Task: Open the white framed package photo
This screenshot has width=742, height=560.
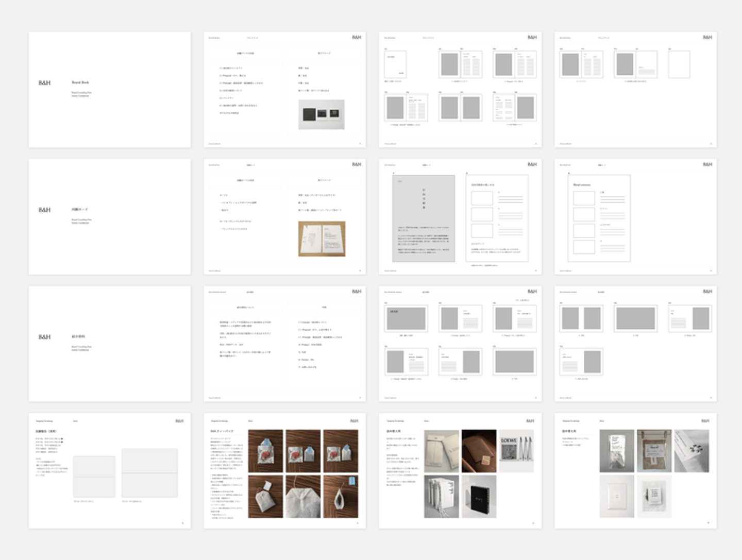Action: click(617, 497)
